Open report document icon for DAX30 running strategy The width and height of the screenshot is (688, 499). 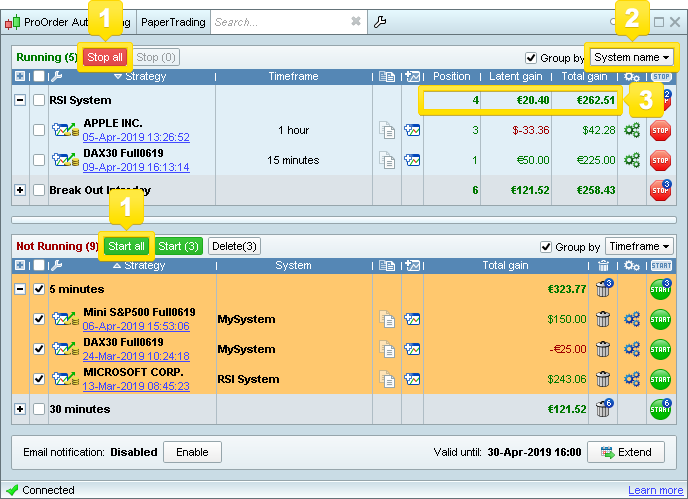click(387, 160)
